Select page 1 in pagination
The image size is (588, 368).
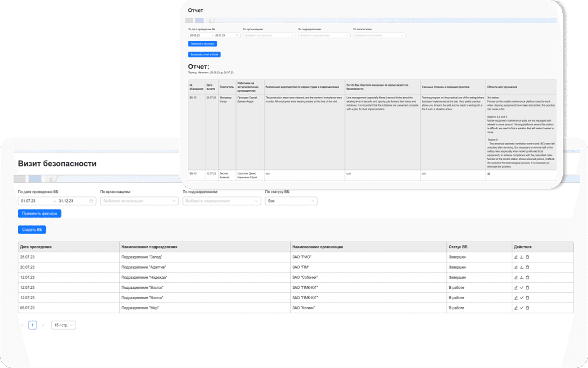point(33,325)
